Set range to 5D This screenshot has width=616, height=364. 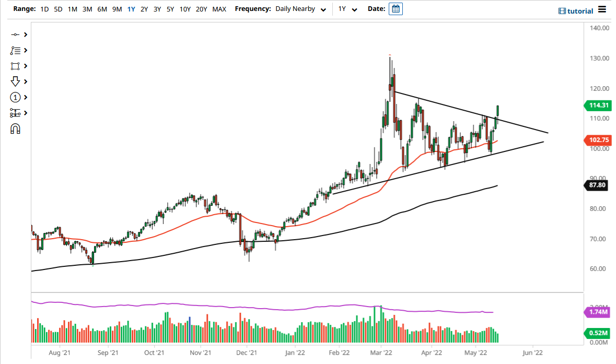tap(58, 9)
